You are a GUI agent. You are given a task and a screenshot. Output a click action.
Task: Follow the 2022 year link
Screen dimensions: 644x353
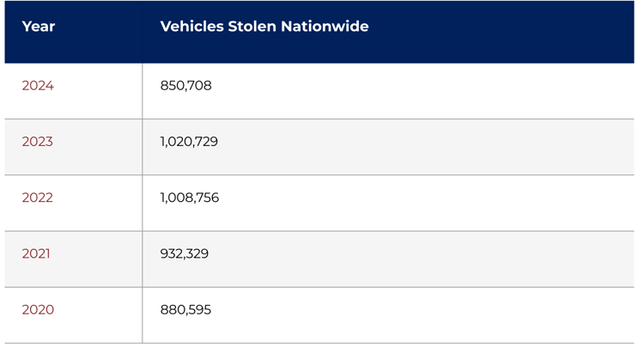coord(38,198)
